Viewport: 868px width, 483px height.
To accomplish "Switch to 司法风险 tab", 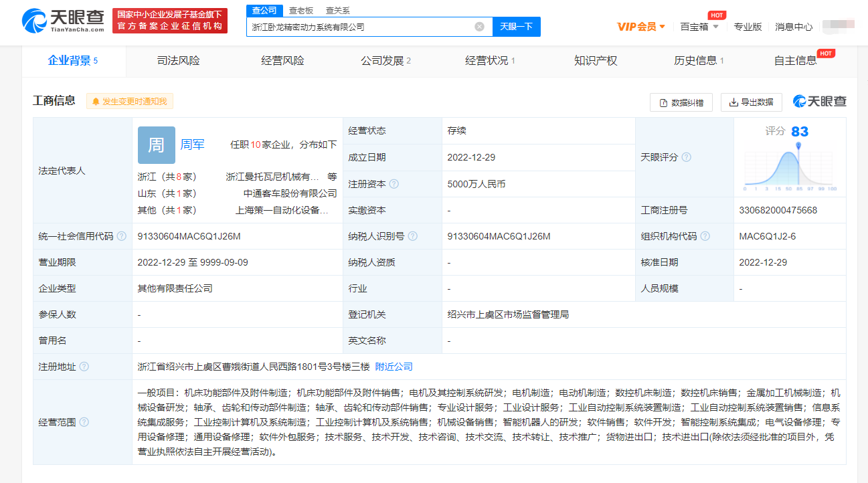I will 178,61.
